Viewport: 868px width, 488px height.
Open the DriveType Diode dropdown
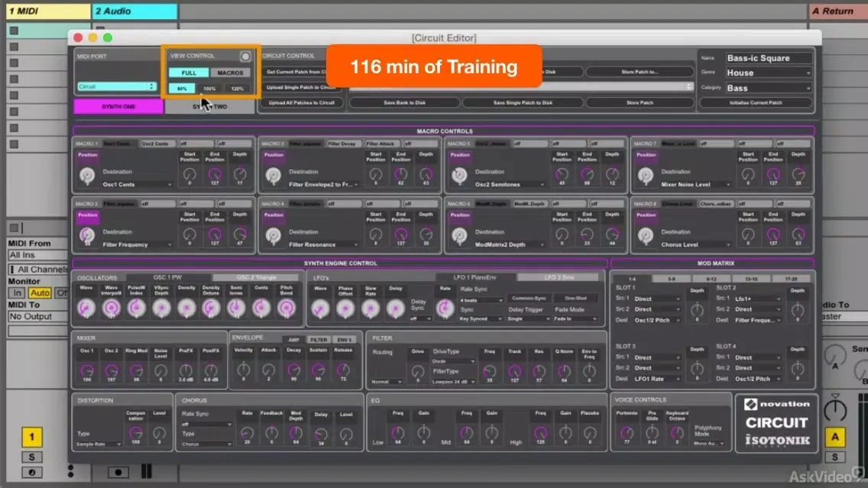pos(454,360)
